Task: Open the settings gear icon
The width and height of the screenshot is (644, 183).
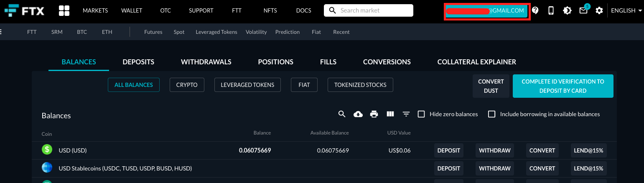Action: point(599,10)
